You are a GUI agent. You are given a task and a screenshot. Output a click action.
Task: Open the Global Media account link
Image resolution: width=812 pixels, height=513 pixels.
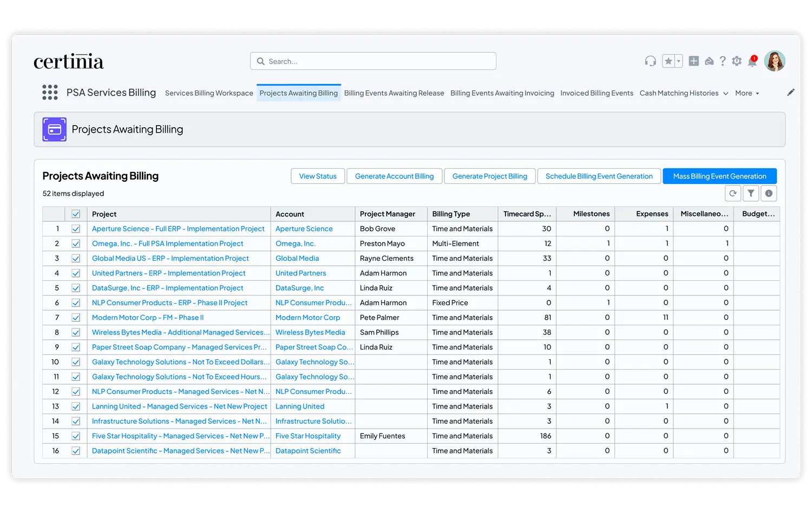pyautogui.click(x=297, y=258)
